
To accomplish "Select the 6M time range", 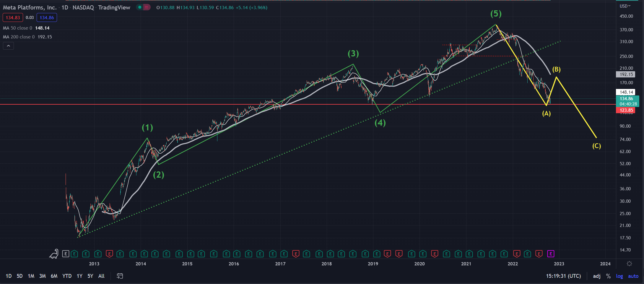I will click(x=54, y=276).
